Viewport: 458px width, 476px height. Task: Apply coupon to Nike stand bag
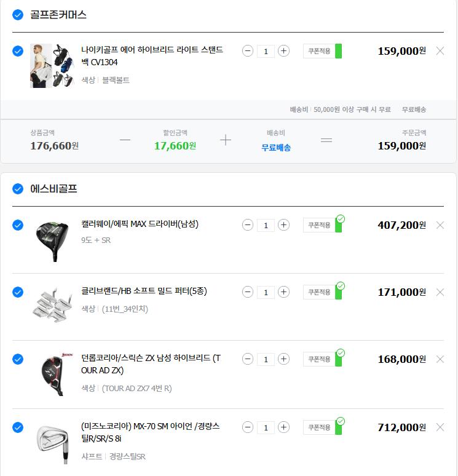point(319,51)
